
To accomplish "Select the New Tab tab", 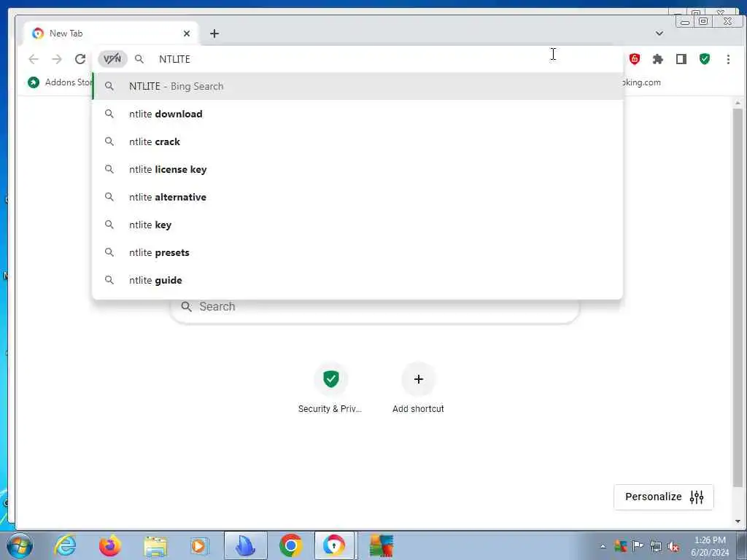I will (111, 34).
